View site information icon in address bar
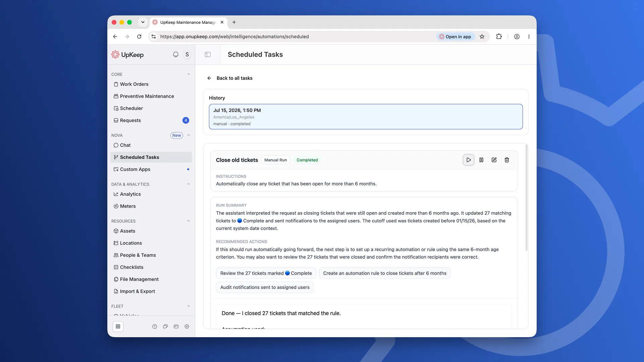 154,37
